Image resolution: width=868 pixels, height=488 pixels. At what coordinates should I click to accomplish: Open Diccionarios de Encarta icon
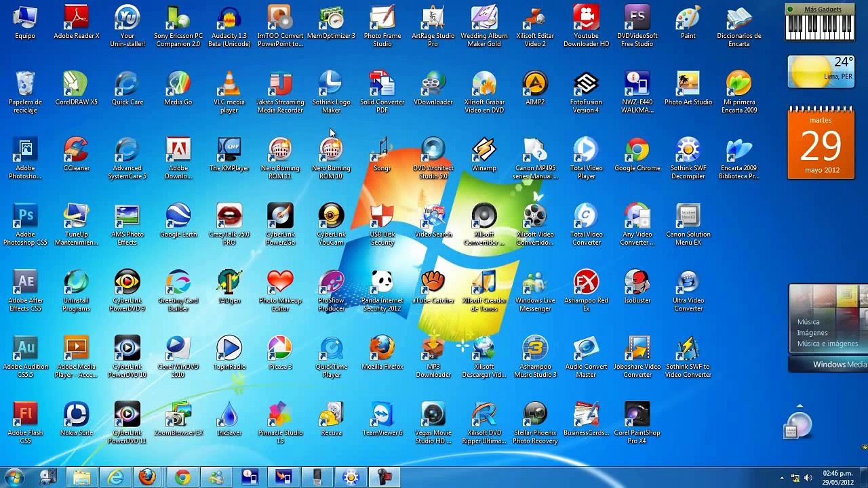tap(739, 26)
